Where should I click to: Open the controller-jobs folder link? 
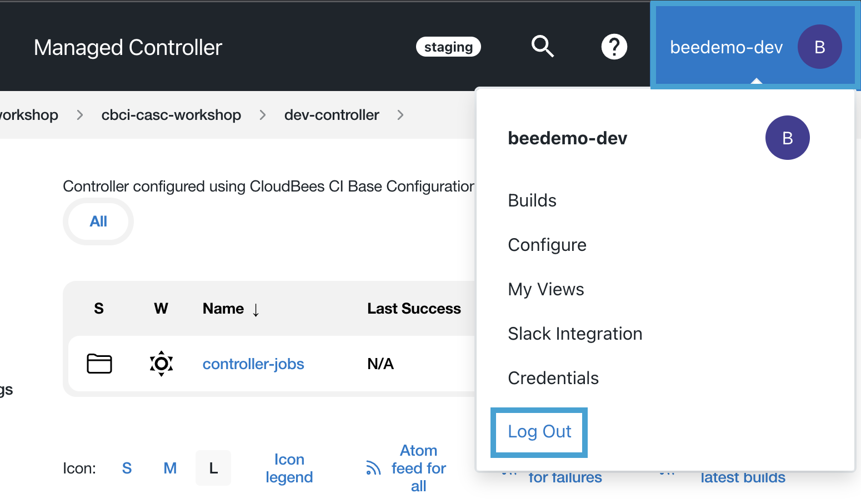click(x=253, y=364)
